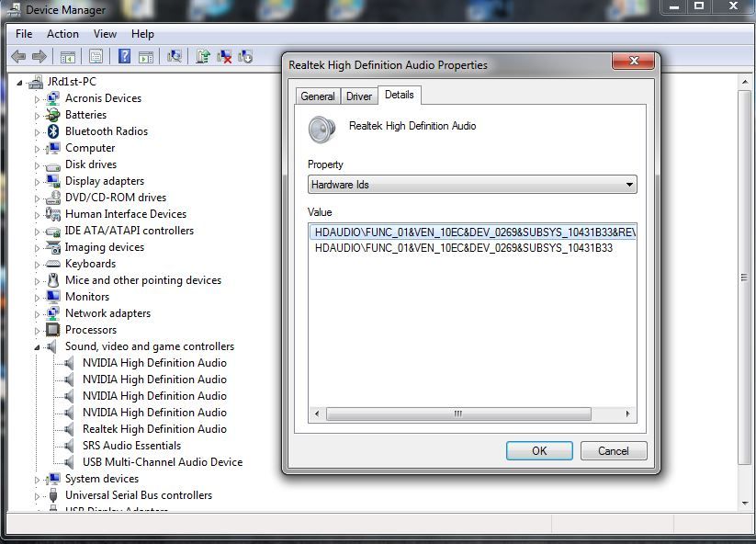Toggle the action pane toolbar icon
Screen dimensions: 756x544
pyautogui.click(x=146, y=57)
